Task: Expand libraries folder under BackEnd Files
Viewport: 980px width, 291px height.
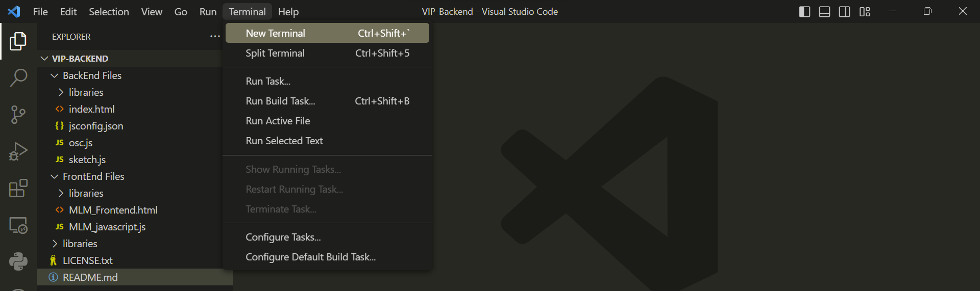Action: 61,92
